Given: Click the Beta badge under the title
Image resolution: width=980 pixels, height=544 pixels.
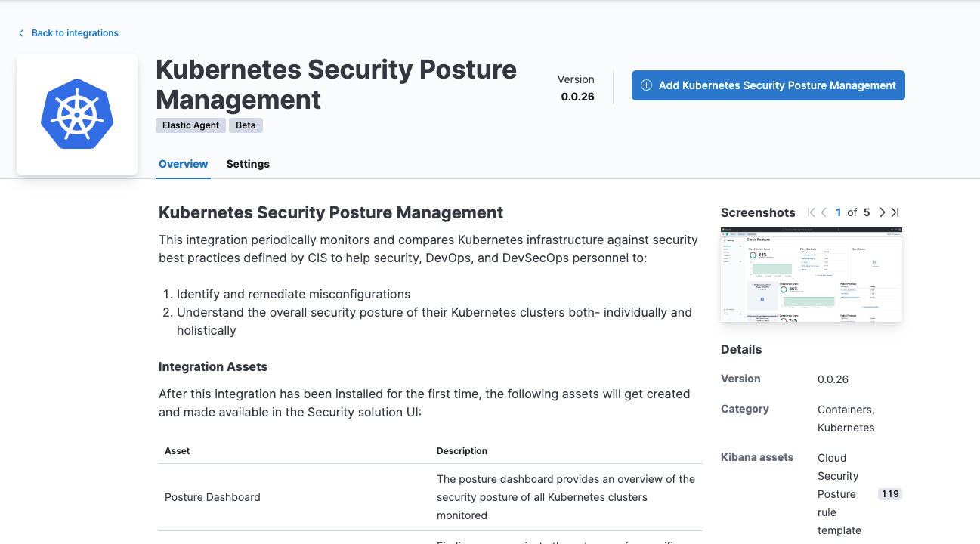Looking at the screenshot, I should click(x=246, y=125).
